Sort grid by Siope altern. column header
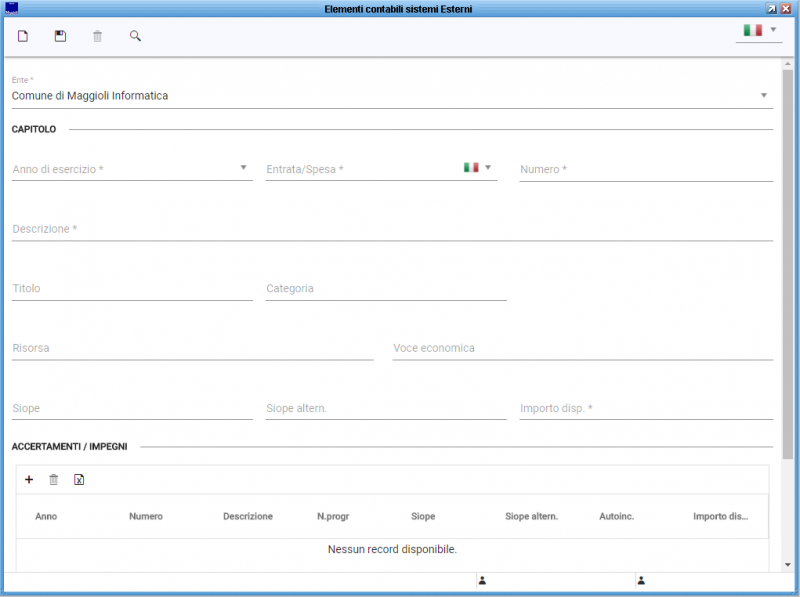 [x=532, y=516]
